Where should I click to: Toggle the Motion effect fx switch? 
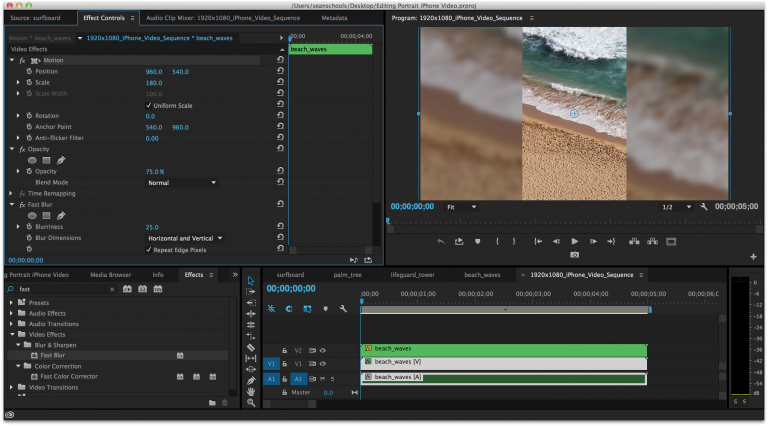click(x=22, y=60)
